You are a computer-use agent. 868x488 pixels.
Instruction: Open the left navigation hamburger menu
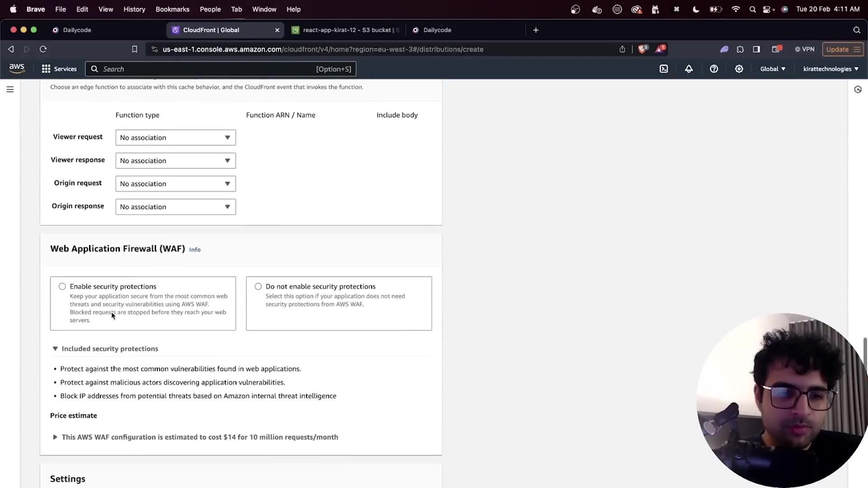pyautogui.click(x=10, y=89)
